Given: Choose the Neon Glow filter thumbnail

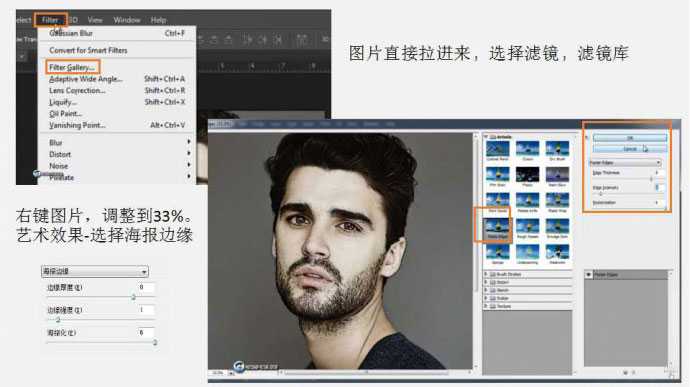Looking at the screenshot, I should pos(558,175).
